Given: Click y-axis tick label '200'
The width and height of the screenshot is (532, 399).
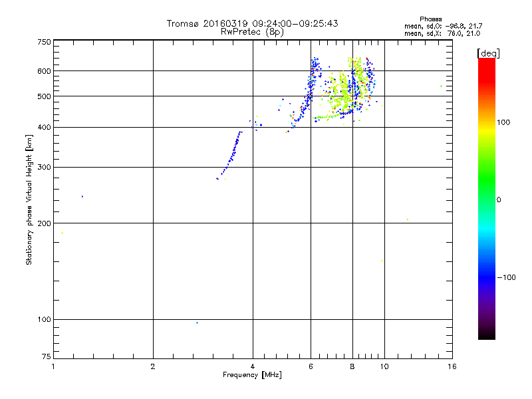Looking at the screenshot, I should point(45,223).
